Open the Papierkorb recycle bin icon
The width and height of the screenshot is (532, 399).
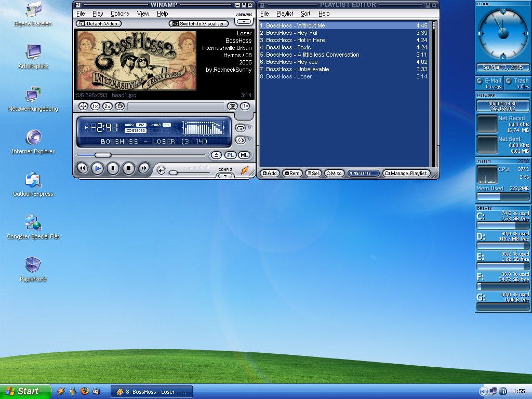[33, 270]
